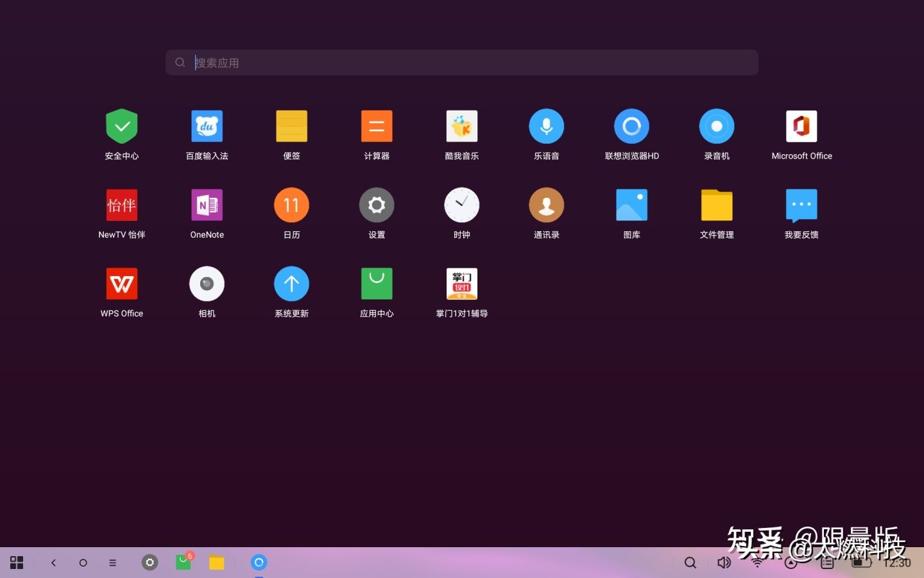The width and height of the screenshot is (924, 578).
Task: Switch to the running browser in taskbar
Action: [259, 563]
